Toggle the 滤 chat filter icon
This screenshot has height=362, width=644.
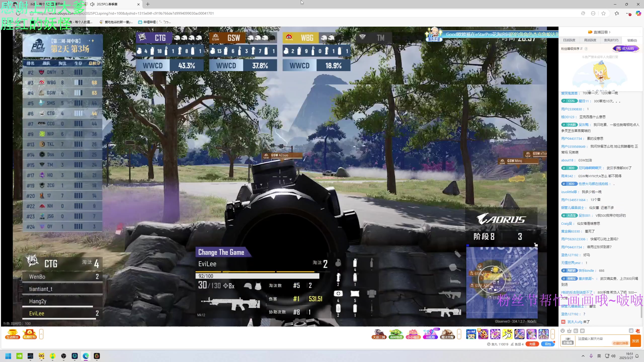coord(631,331)
